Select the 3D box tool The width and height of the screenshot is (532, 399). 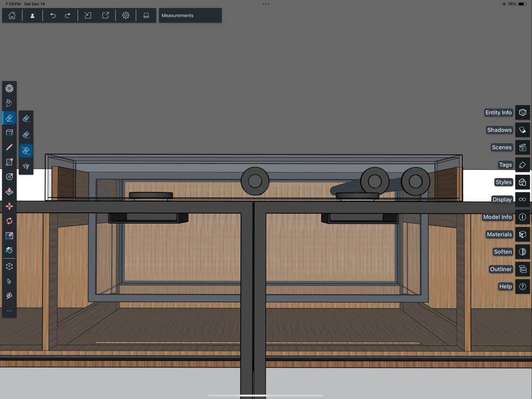pyautogui.click(x=9, y=133)
